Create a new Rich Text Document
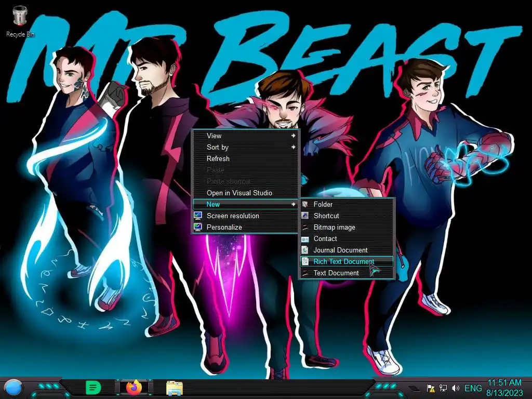Screen dimensions: 532x399 347,262
